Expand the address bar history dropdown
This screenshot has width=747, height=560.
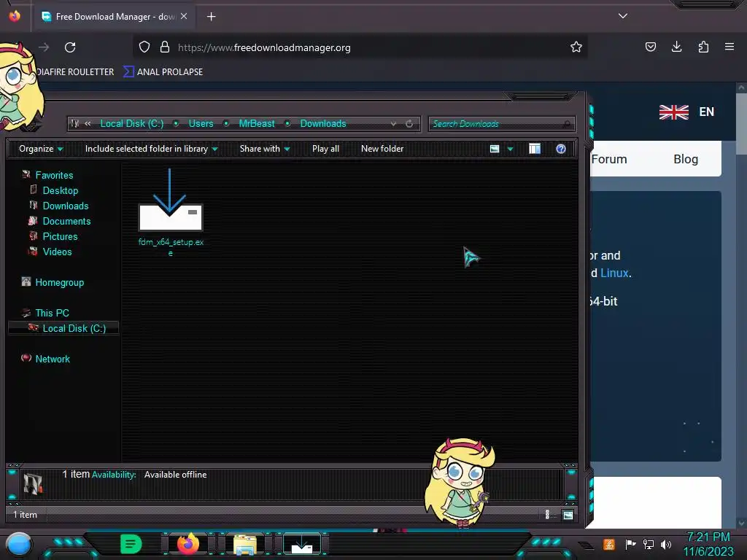point(393,124)
